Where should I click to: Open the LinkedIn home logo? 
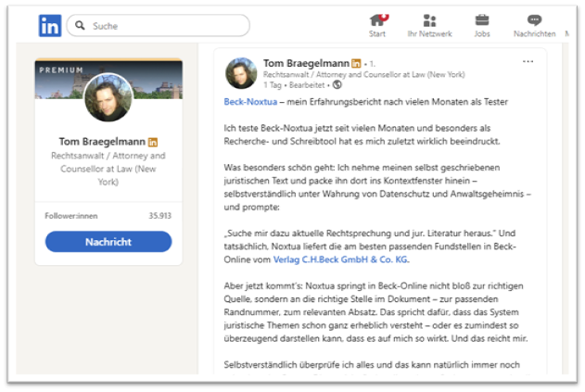point(50,26)
